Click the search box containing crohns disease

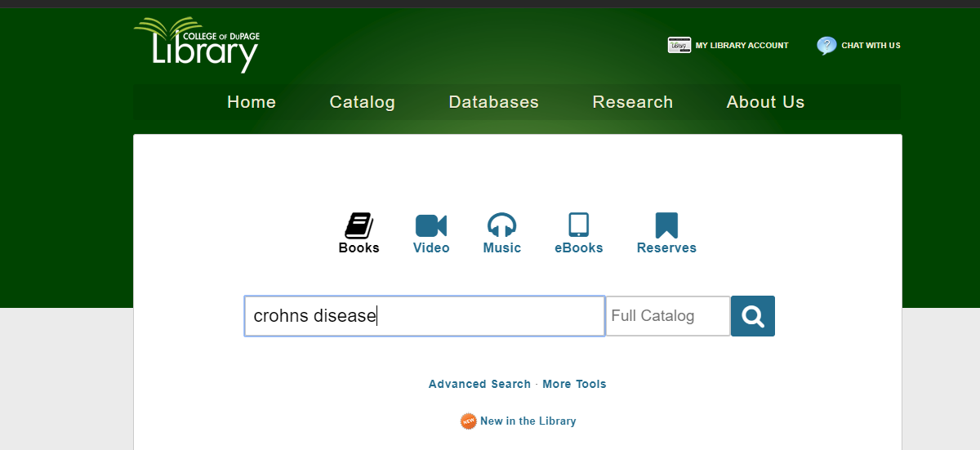[424, 316]
